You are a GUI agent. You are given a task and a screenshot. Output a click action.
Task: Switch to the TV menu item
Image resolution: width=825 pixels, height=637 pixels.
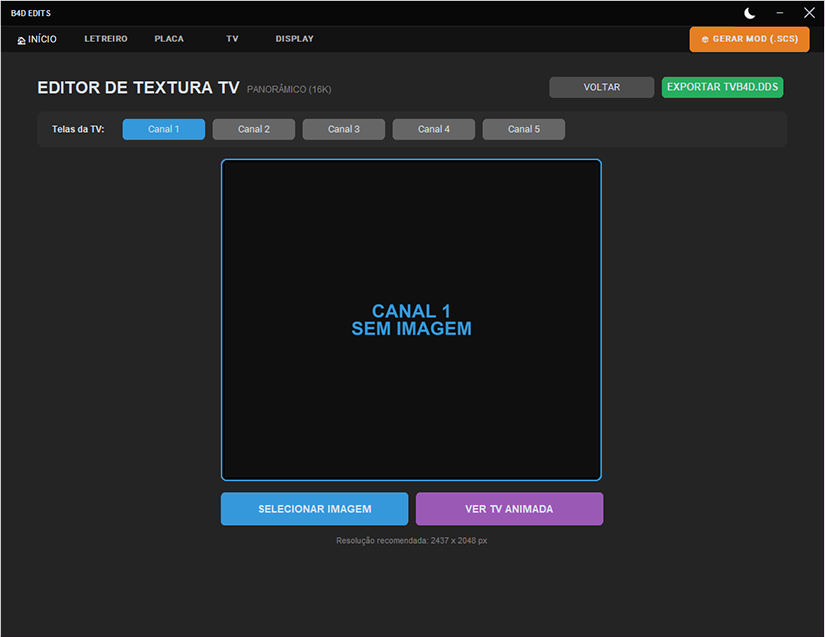coord(232,39)
